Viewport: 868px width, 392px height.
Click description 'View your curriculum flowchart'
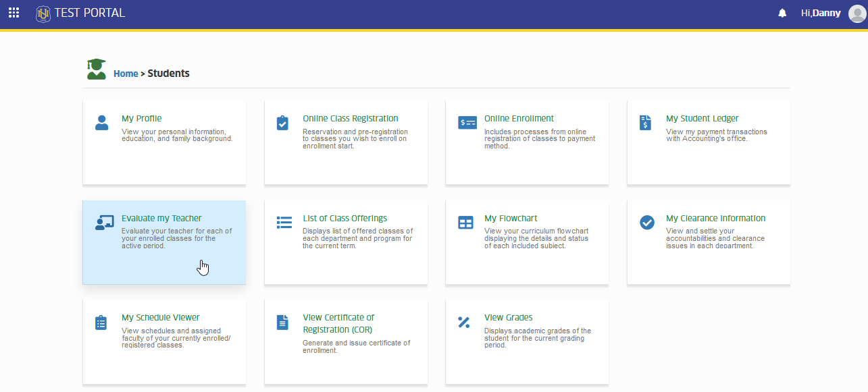click(x=536, y=238)
